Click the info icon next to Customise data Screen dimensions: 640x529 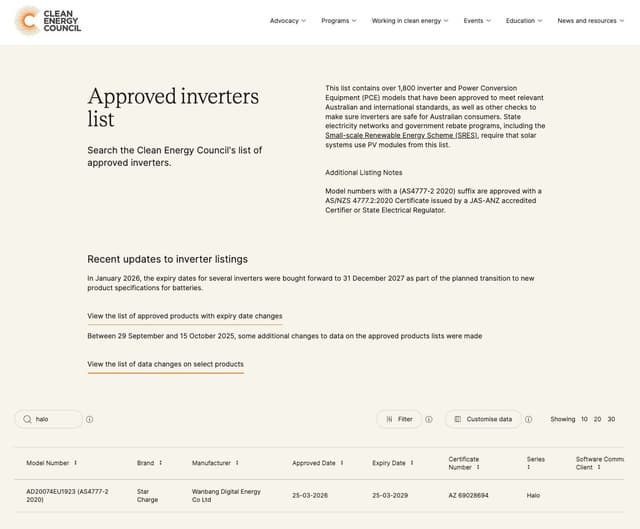(x=528, y=419)
